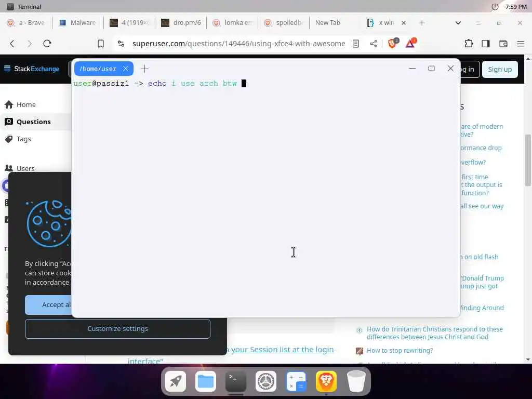Switch to the New Tab tab
This screenshot has height=399, width=532.
pos(328,23)
